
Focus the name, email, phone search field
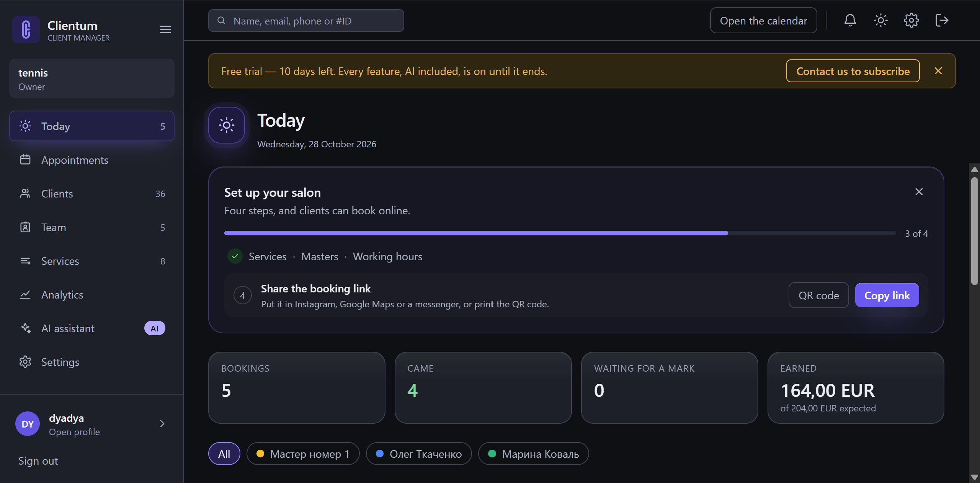(x=306, y=20)
